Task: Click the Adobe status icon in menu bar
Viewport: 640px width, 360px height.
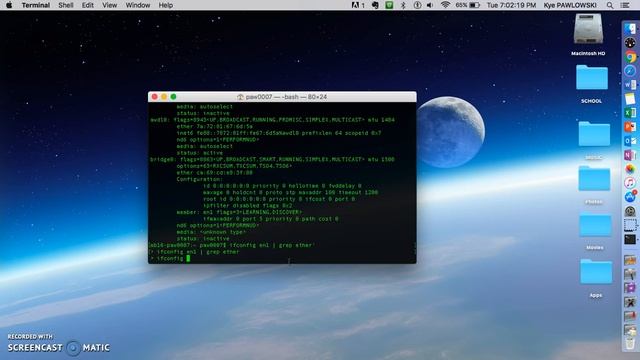Action: [358, 5]
